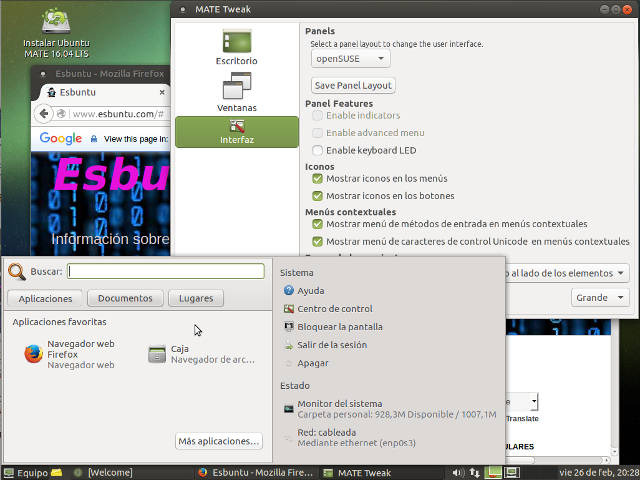Image resolution: width=640 pixels, height=480 pixels.
Task: Select the Interfaz category in MATE Tweak
Action: point(237,132)
